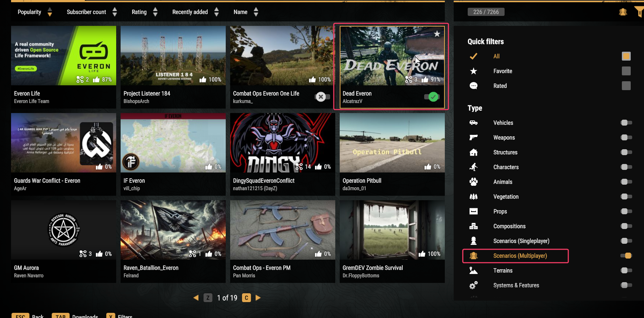Sort mods by Recently added
The image size is (644, 318).
[190, 12]
